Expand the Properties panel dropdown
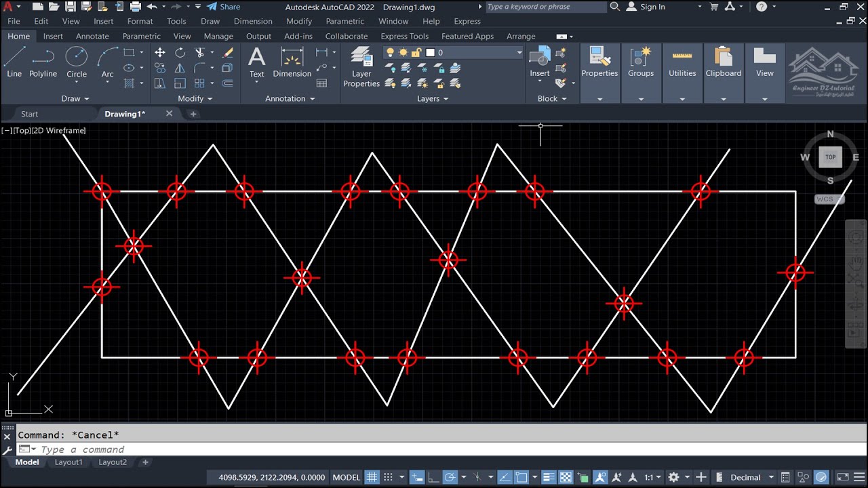Image resolution: width=868 pixels, height=488 pixels. [599, 99]
